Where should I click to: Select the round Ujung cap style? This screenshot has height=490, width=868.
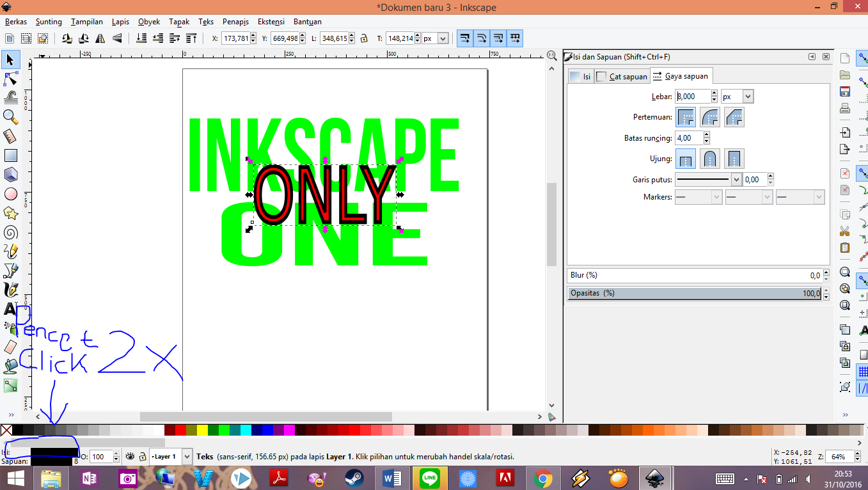point(710,158)
